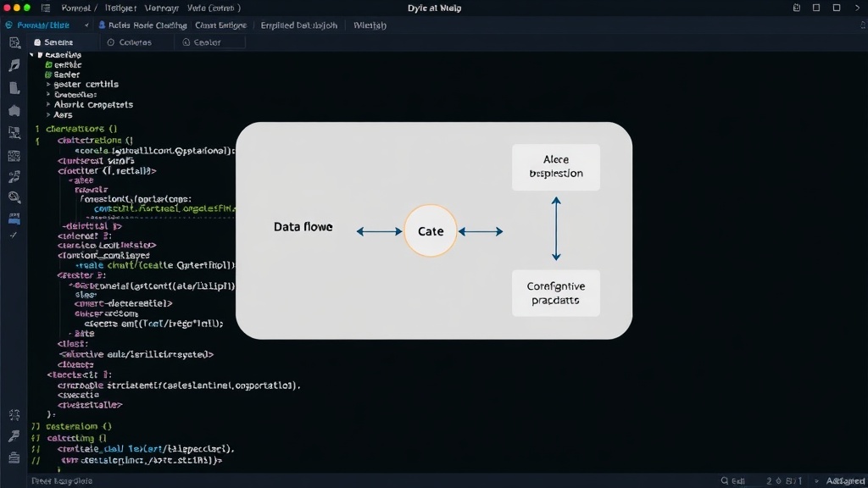Click the 'calecting ()' code line
The height and width of the screenshot is (488, 868).
pyautogui.click(x=76, y=438)
